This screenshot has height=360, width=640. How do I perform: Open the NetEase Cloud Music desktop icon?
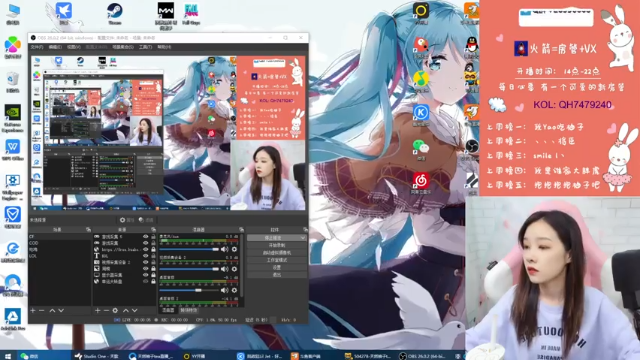(421, 182)
